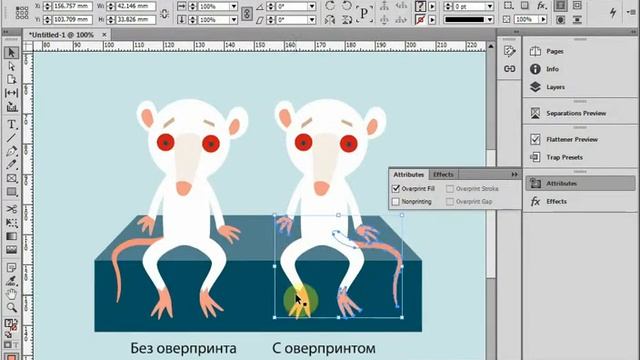The width and height of the screenshot is (640, 360).
Task: Check the Overprint Gap checkbox
Action: (450, 202)
